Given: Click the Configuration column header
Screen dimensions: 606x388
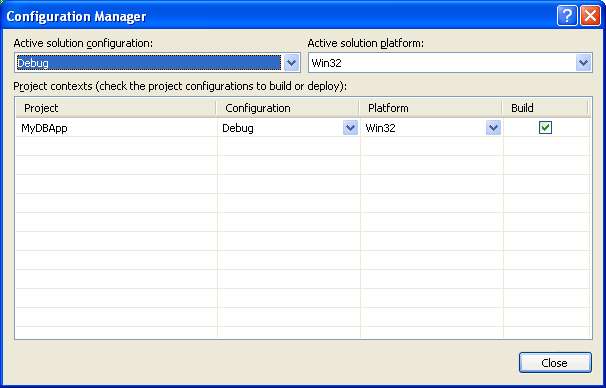Looking at the screenshot, I should [288, 108].
